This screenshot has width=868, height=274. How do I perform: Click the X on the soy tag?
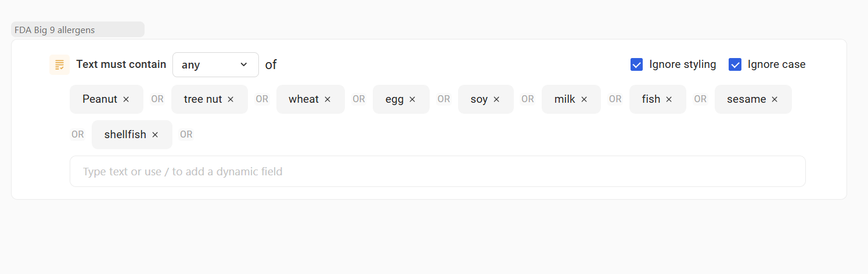click(x=496, y=99)
